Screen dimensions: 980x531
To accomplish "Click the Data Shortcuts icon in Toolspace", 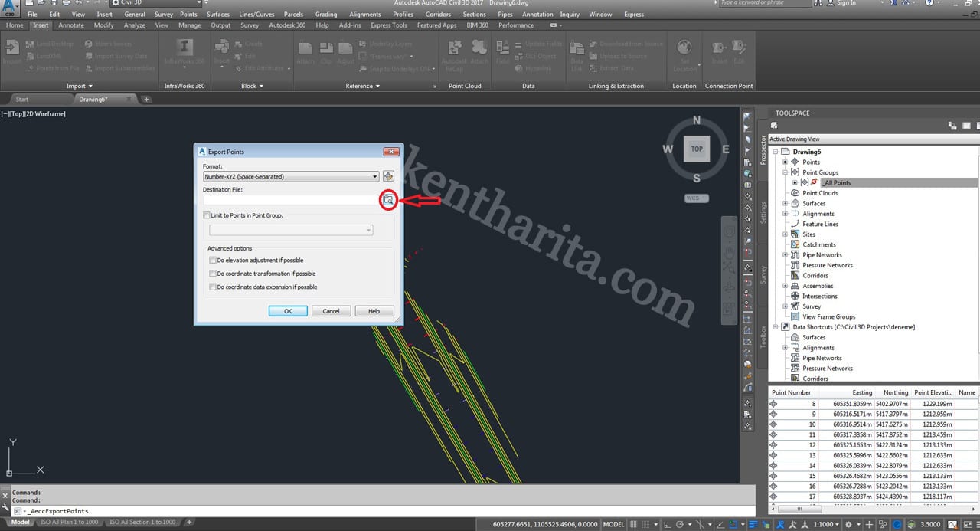I will click(786, 327).
